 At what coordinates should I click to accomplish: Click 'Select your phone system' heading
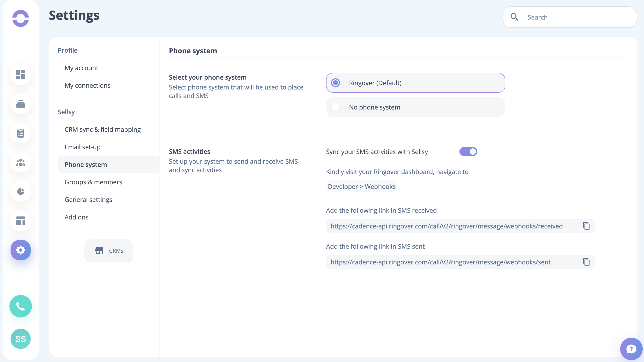207,77
